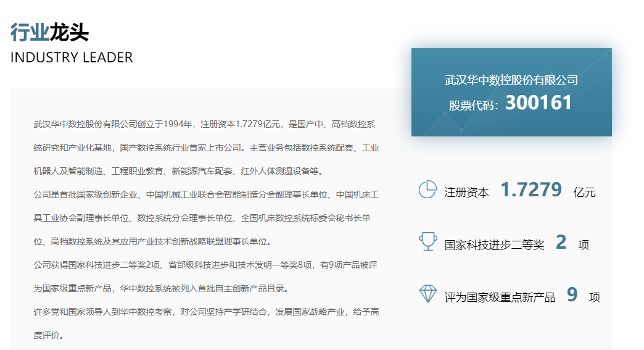Click the trophy icon beside 国家科技进步二等奖
Viewport: 644px width, 350px height.
pyautogui.click(x=427, y=241)
